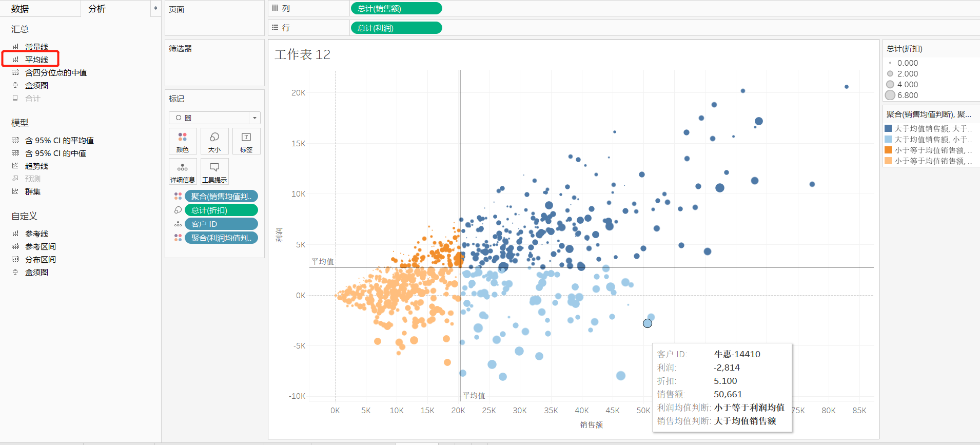Image resolution: width=980 pixels, height=445 pixels.
Task: Click the 平均线 average line icon
Action: (15, 60)
